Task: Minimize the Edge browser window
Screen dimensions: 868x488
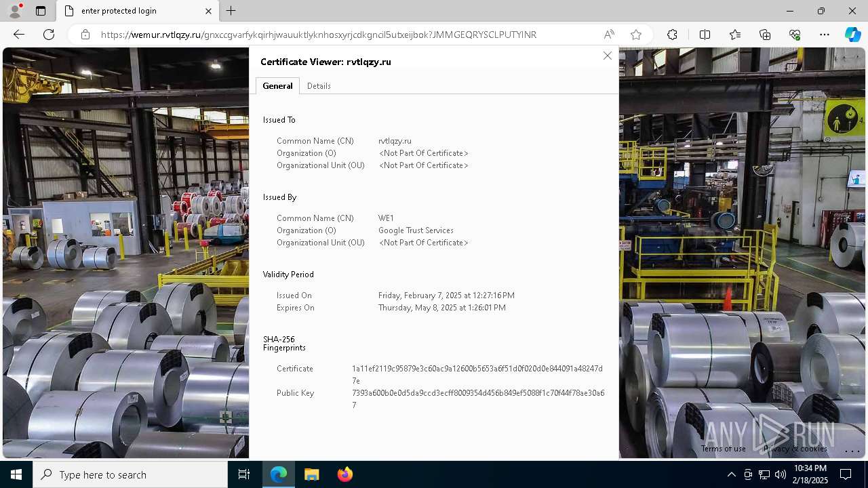Action: click(790, 11)
